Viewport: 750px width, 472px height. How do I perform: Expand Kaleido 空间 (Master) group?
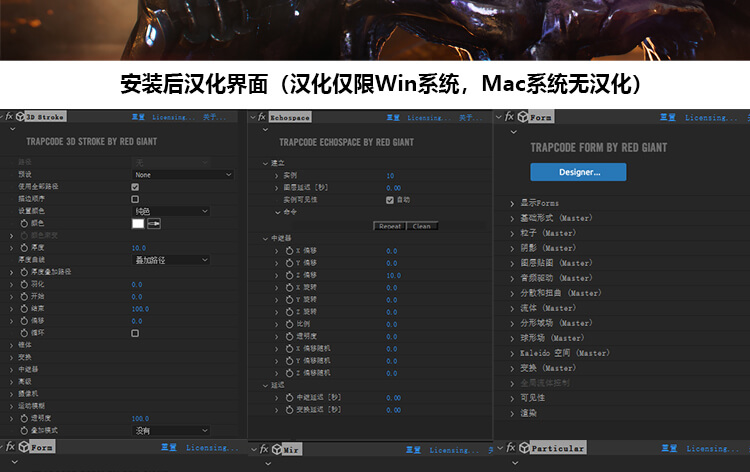point(512,353)
